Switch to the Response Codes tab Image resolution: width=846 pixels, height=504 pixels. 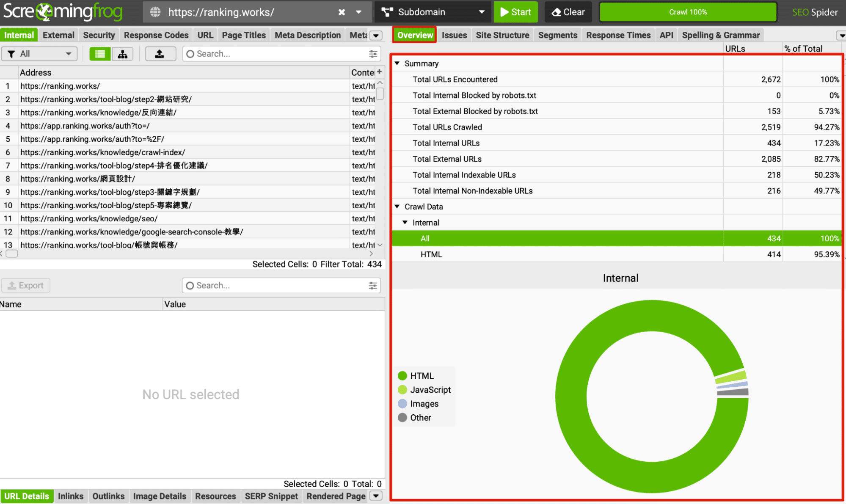tap(156, 35)
